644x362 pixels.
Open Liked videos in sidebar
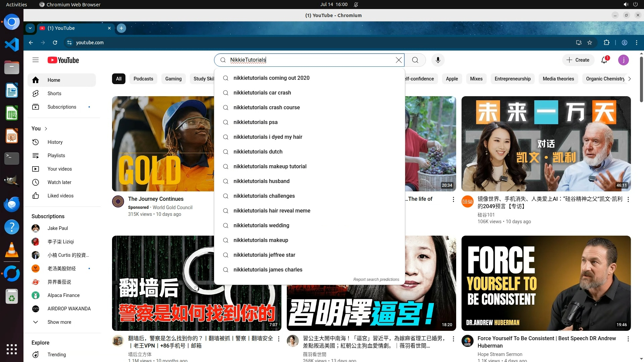[60, 196]
